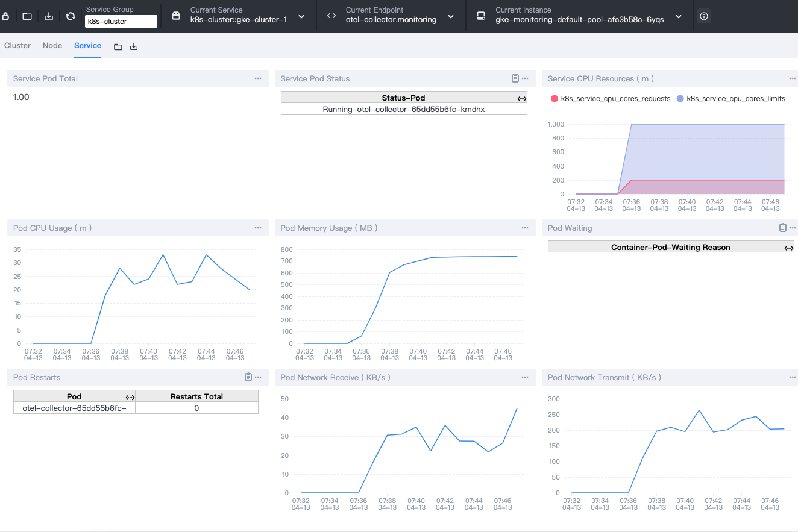Click the Running-otel-collector-65dd55b6fc-kmdhx status cell

pos(404,110)
